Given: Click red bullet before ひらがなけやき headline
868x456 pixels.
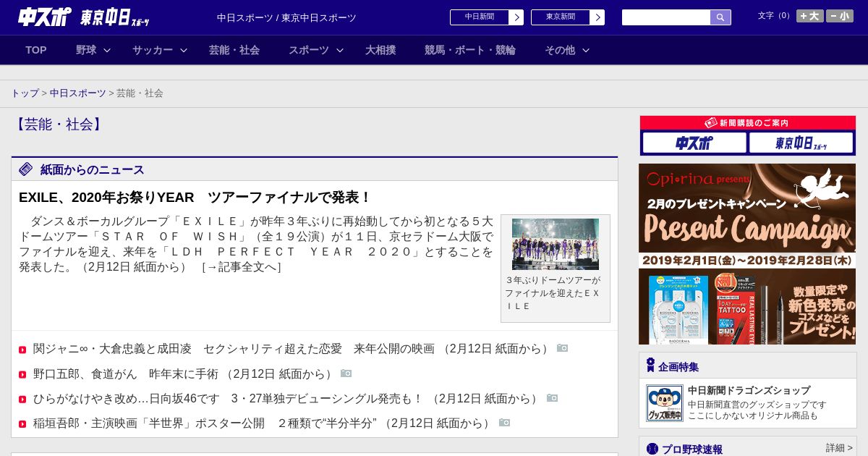Looking at the screenshot, I should [x=22, y=400].
